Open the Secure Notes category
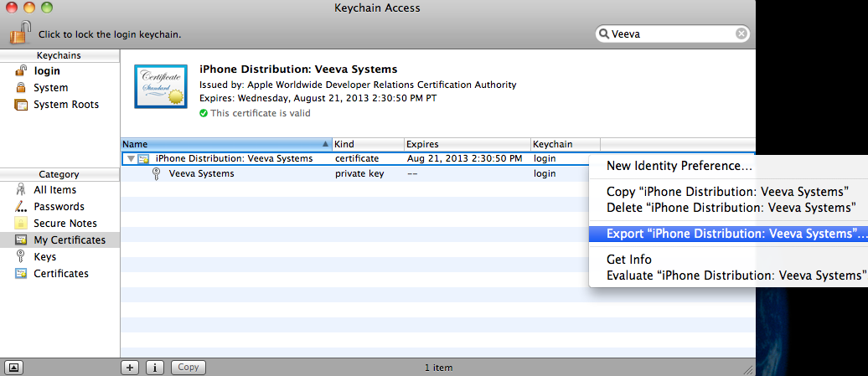Viewport: 868px width, 376px height. point(65,224)
